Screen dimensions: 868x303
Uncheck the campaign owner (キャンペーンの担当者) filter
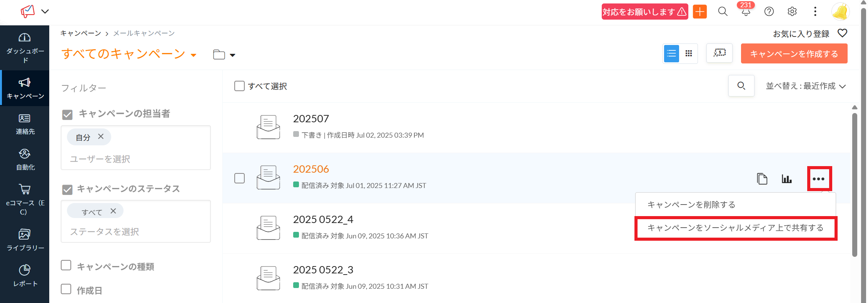67,114
